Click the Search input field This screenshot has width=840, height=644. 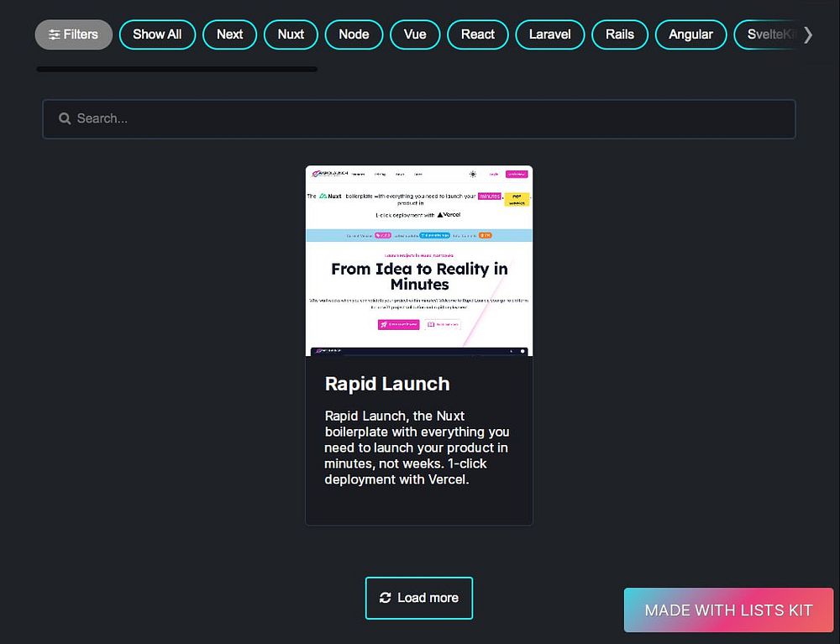pos(419,119)
